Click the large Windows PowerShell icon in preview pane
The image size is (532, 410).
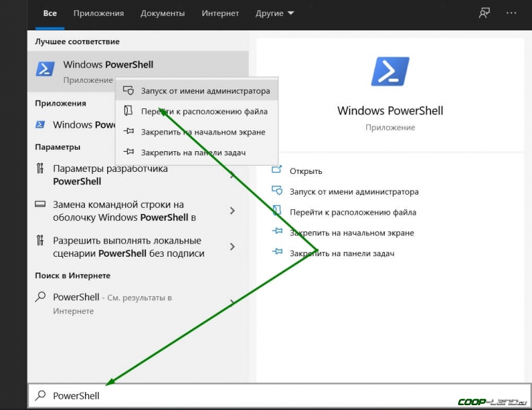click(x=390, y=72)
